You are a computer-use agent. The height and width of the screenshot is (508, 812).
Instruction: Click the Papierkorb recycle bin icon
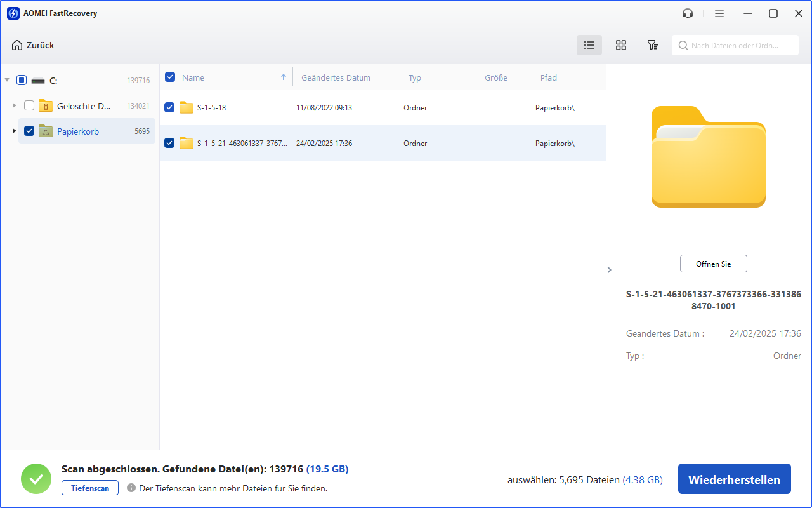pyautogui.click(x=45, y=131)
